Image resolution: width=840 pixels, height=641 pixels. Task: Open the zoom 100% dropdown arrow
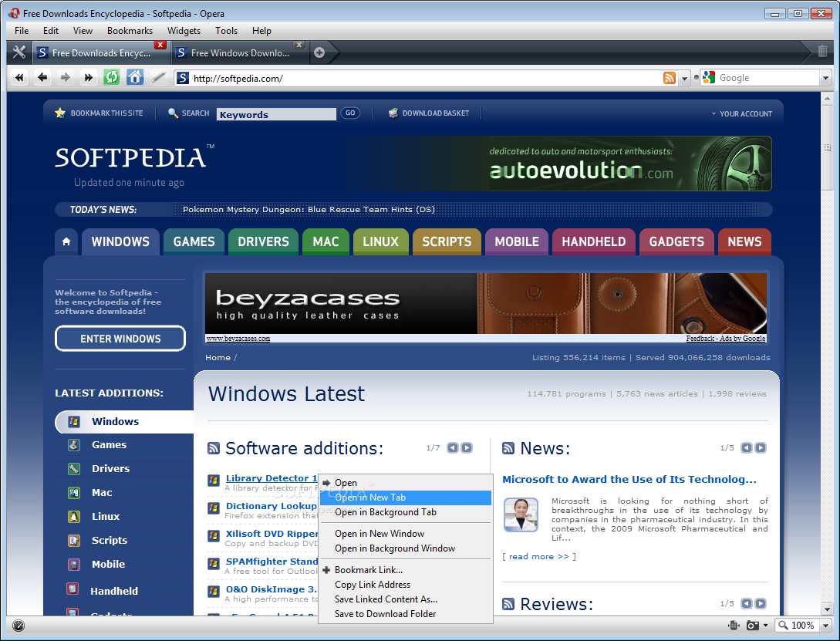pyautogui.click(x=825, y=626)
